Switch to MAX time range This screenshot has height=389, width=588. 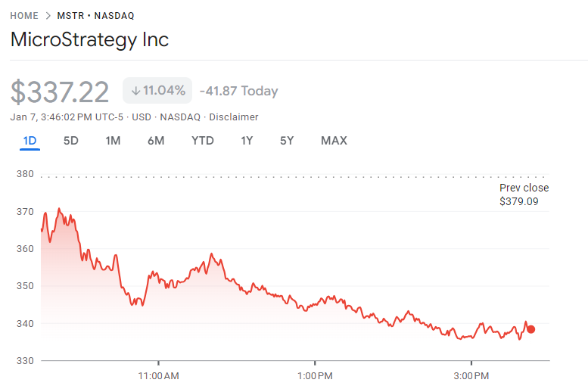point(334,141)
